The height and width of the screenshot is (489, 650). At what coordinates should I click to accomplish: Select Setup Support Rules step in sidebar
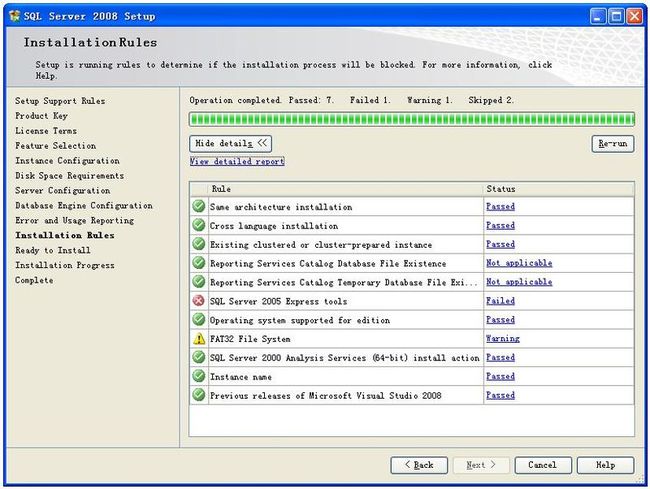click(60, 101)
